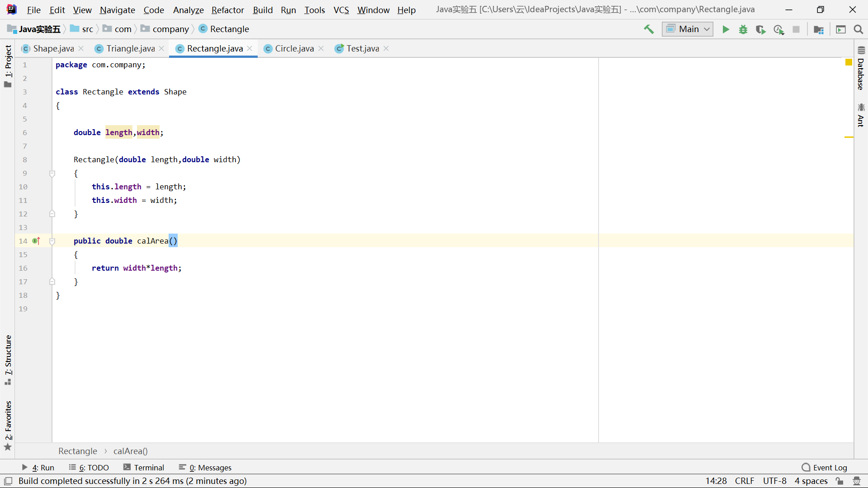868x488 pixels.
Task: Click the Build project hammer icon
Action: pos(649,29)
